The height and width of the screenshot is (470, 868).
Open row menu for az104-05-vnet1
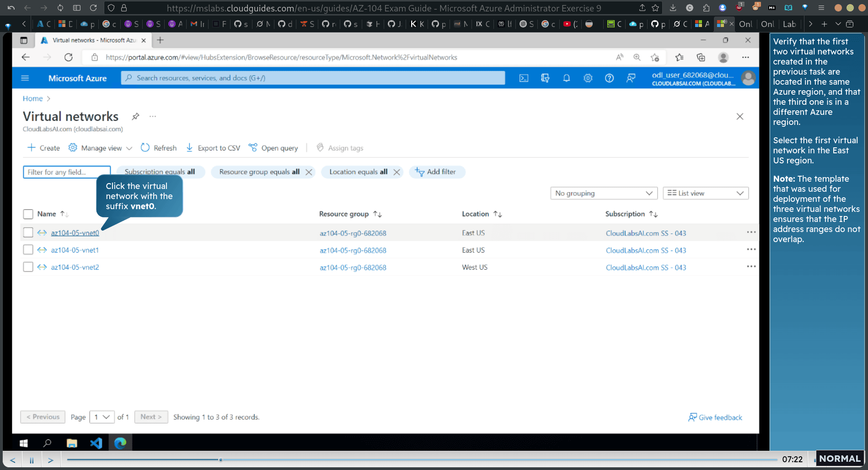point(751,249)
